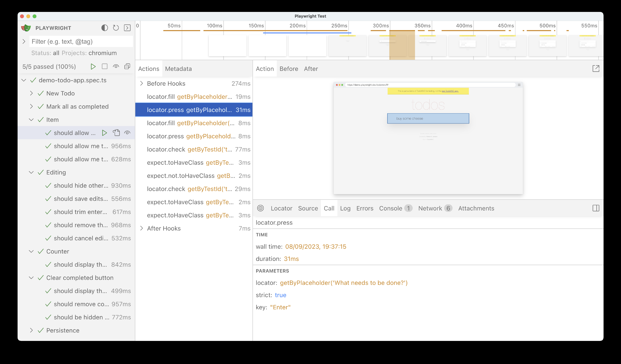Click the stop tests square icon

pyautogui.click(x=104, y=66)
